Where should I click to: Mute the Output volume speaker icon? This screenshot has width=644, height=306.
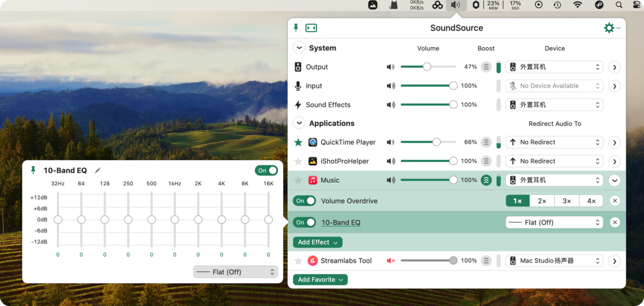[x=391, y=67]
